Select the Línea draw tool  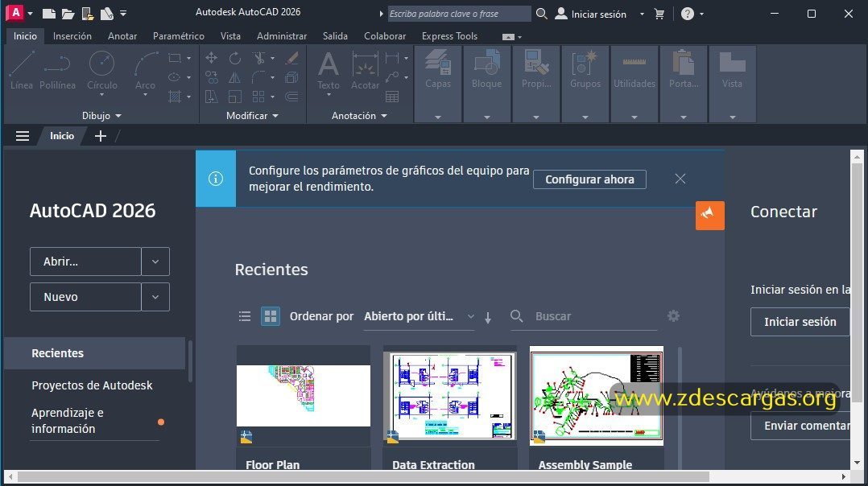pos(22,70)
